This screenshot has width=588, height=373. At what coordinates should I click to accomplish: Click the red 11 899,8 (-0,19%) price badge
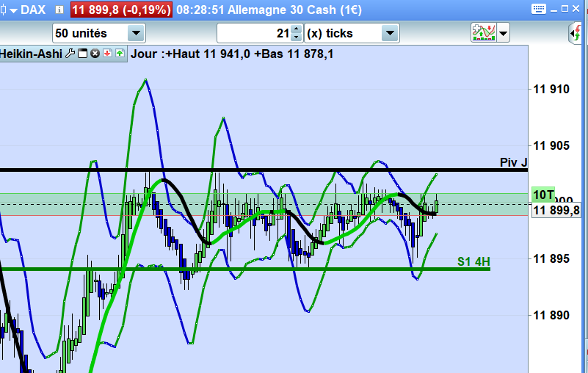(121, 10)
